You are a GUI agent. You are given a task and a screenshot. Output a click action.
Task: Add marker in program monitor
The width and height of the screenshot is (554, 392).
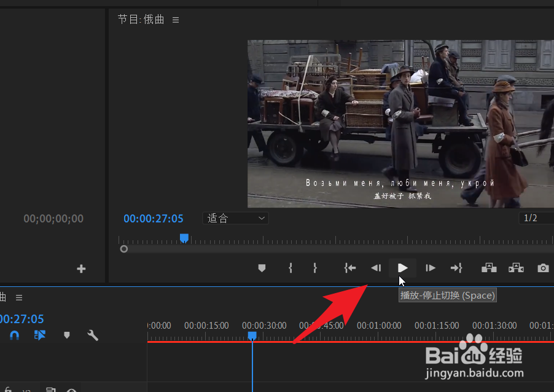[x=262, y=268]
